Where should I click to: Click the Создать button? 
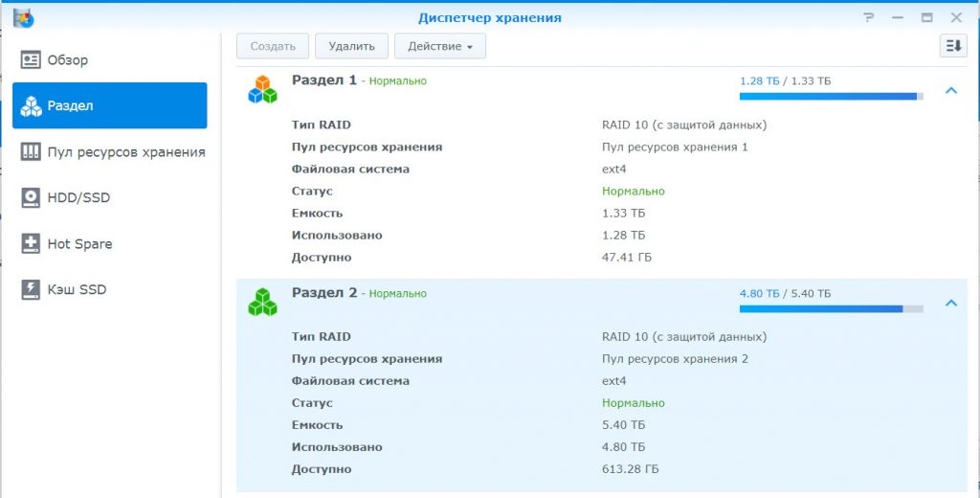273,46
